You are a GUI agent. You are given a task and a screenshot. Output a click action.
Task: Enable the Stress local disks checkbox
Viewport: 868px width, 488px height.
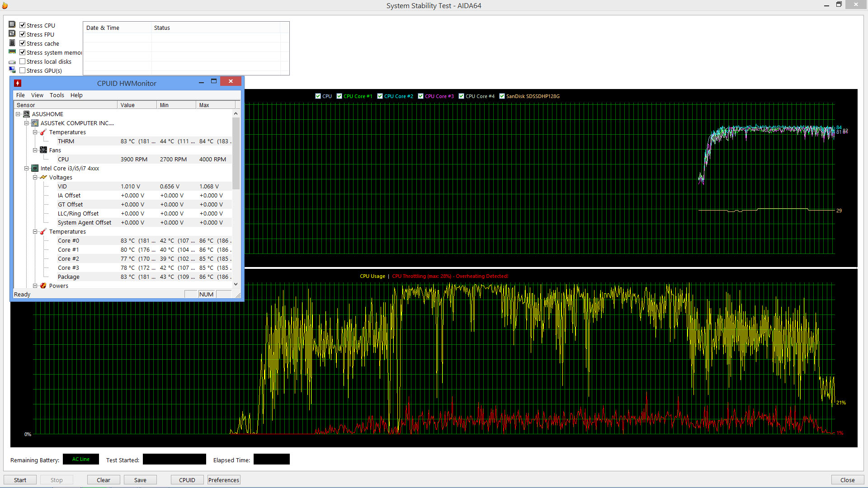pos(22,61)
